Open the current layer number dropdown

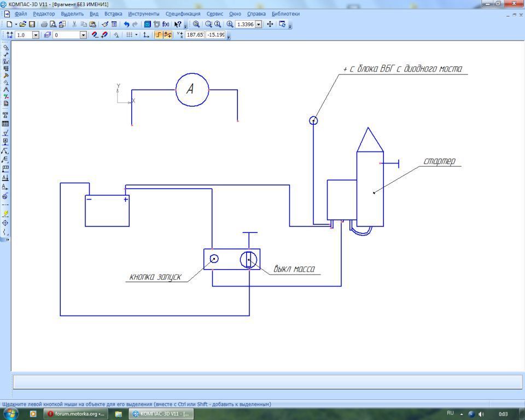83,35
